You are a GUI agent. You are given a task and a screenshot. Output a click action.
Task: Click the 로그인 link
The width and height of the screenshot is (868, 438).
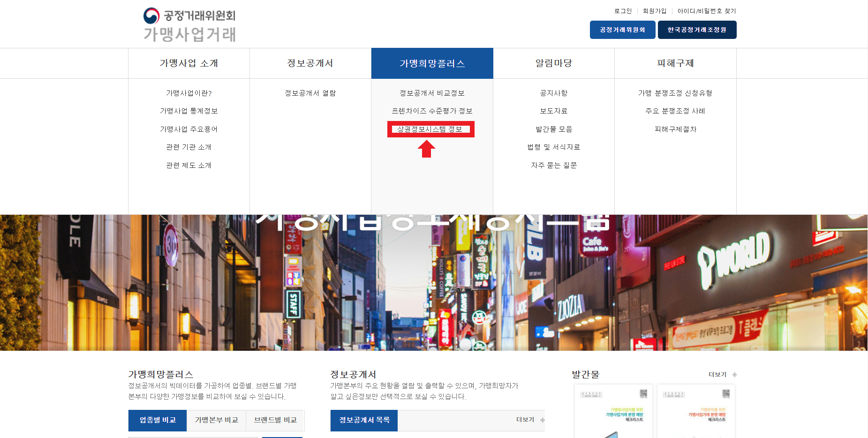click(x=624, y=10)
